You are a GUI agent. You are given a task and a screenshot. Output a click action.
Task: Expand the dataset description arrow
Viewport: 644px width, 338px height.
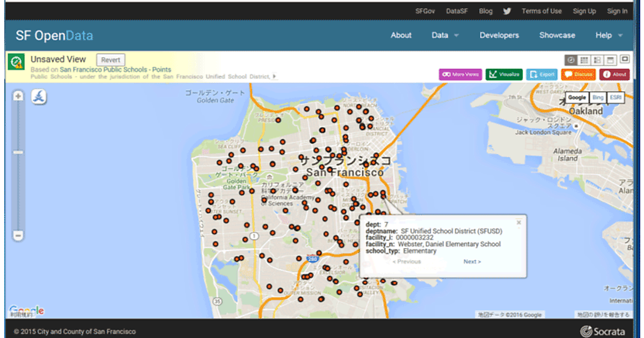275,77
